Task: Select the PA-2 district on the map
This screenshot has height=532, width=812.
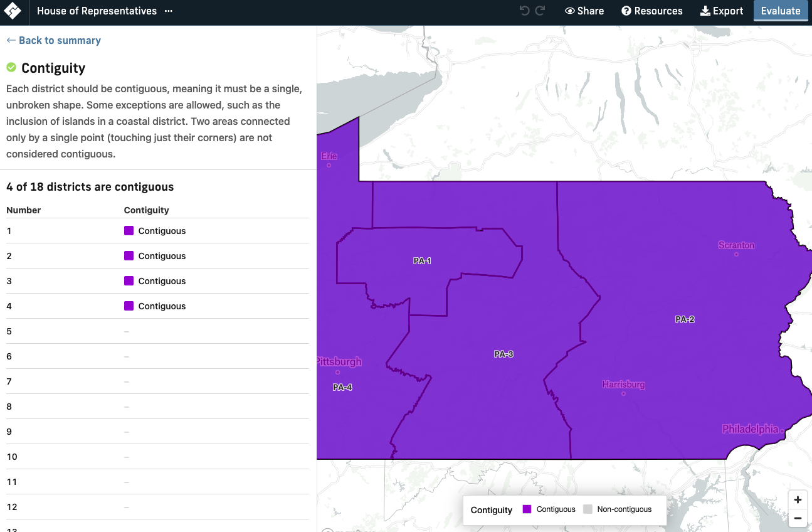Action: click(684, 319)
